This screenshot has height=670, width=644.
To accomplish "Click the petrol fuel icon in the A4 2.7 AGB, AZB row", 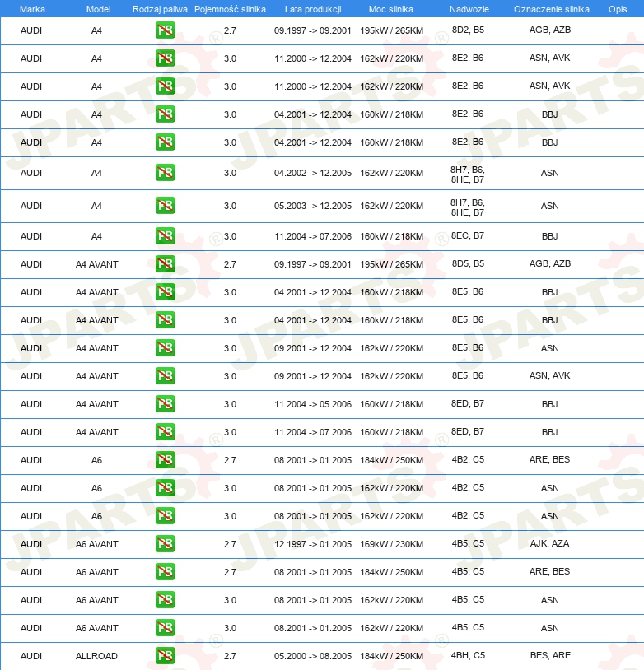I will pyautogui.click(x=165, y=30).
